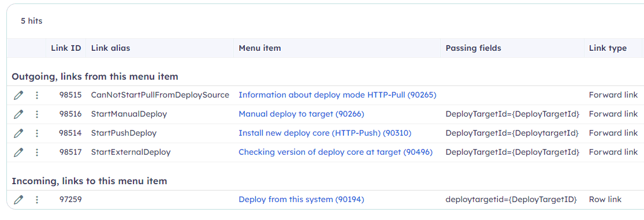Image resolution: width=644 pixels, height=220 pixels.
Task: Click the Outgoing links group heading
Action: (x=95, y=77)
